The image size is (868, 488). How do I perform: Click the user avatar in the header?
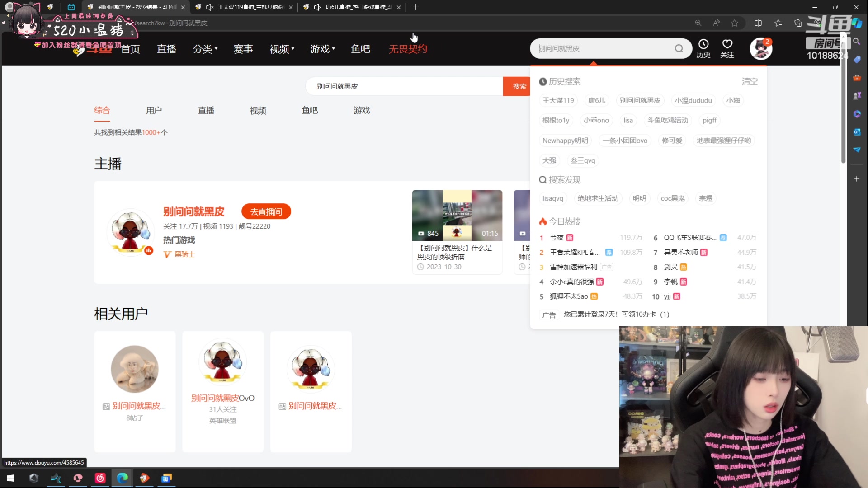[761, 48]
